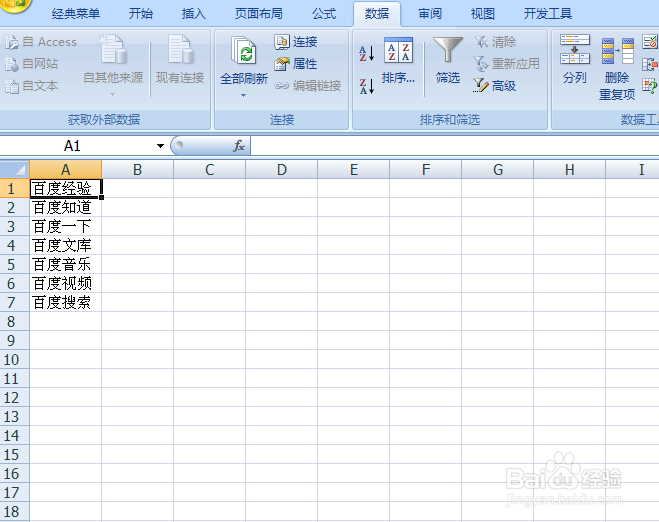Viewport: 659px width, 522px height.
Task: Select column H header
Action: coord(570,170)
